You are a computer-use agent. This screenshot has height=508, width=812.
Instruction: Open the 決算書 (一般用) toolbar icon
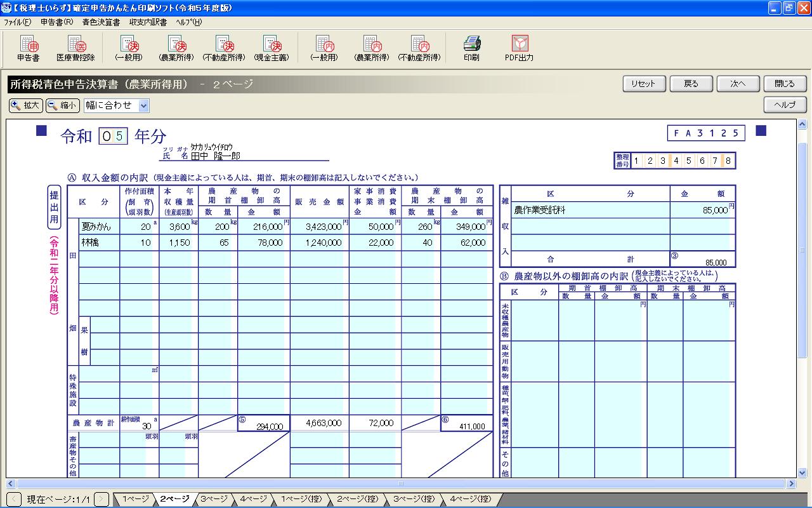128,48
